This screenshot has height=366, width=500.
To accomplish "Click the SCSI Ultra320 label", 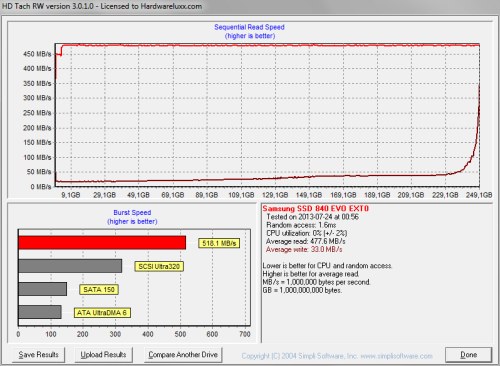I will click(159, 266).
